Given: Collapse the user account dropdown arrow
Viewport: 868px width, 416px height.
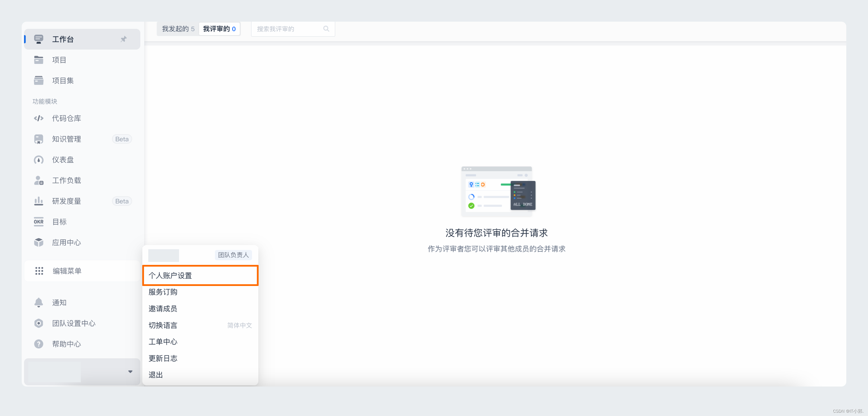Looking at the screenshot, I should (131, 371).
